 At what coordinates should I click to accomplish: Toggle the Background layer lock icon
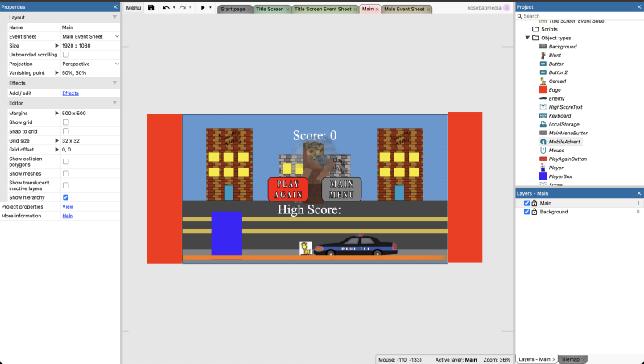point(535,212)
